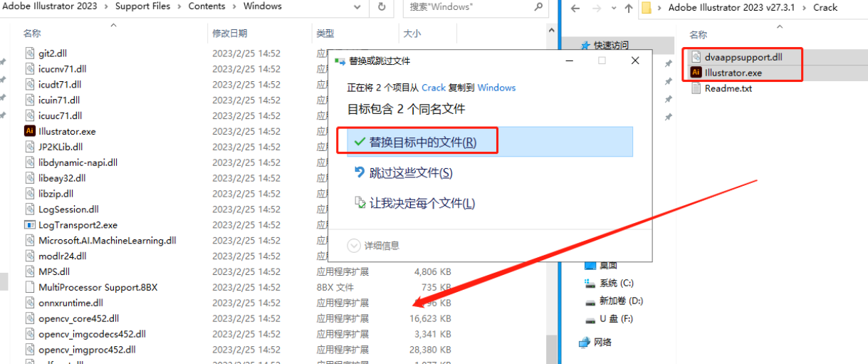Click the replace-or-skip dialog title icon
This screenshot has width=868, height=364.
point(340,61)
